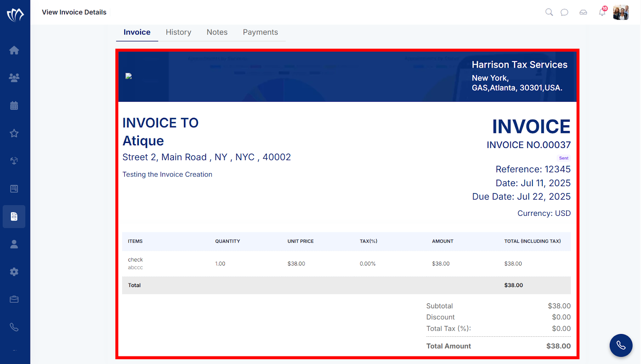Open the star favorites icon in sidebar

click(x=14, y=133)
